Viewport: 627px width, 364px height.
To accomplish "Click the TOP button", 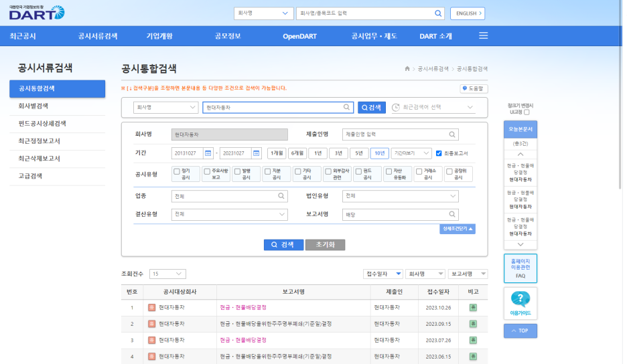I will 520,331.
